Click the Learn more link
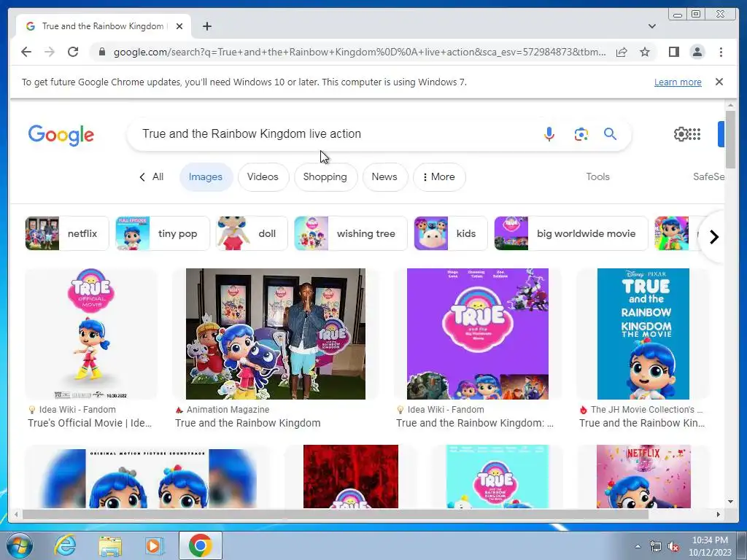 (x=678, y=82)
